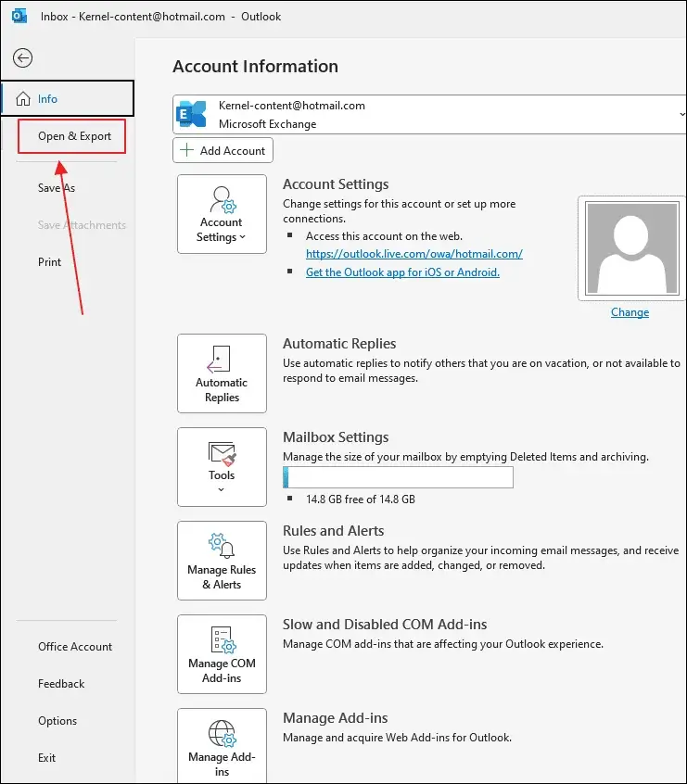687x784 pixels.
Task: Click the profile picture placeholder
Action: 632,248
